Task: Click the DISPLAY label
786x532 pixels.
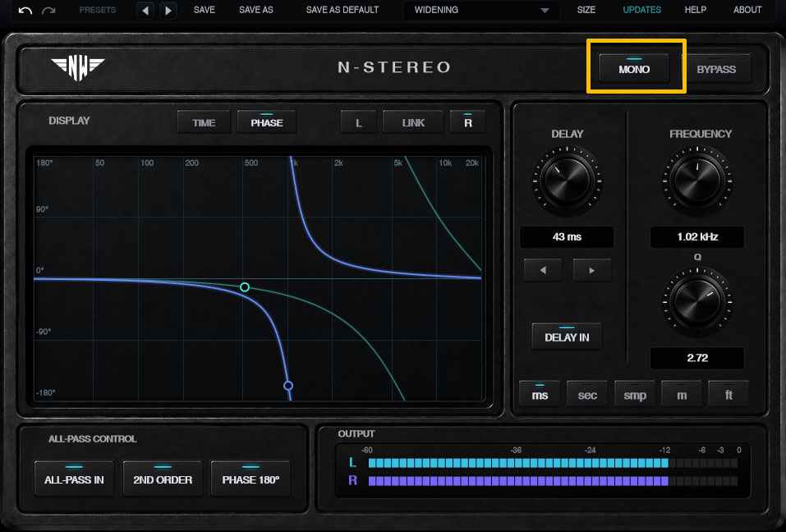Action: click(x=69, y=121)
